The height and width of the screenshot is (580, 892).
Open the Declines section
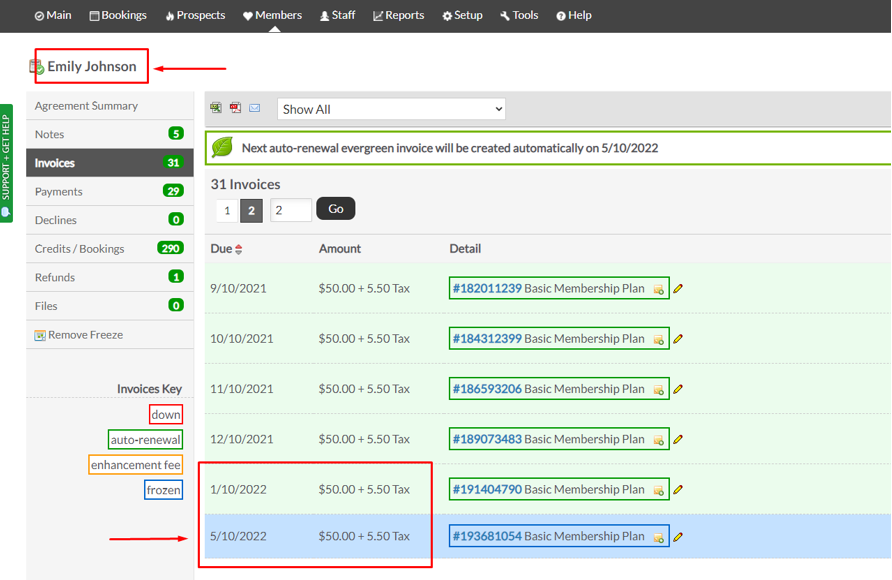[x=110, y=220]
